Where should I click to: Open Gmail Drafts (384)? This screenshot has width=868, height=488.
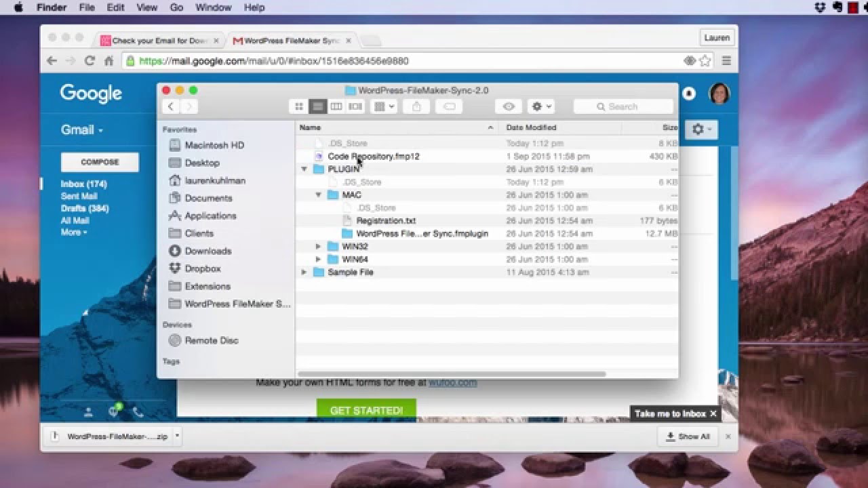click(x=85, y=209)
